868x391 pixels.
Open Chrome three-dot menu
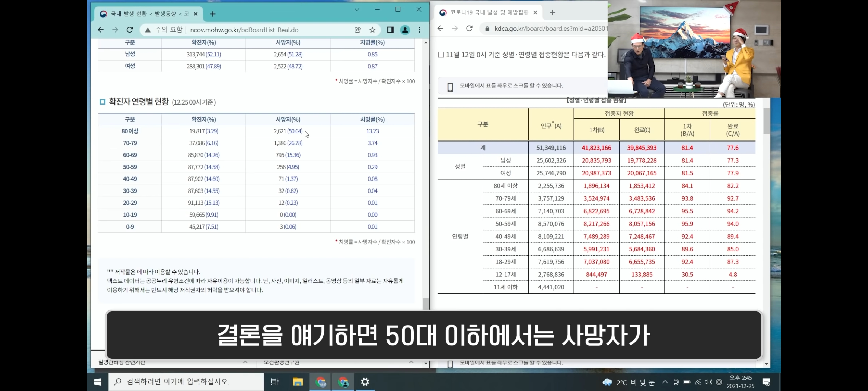(x=420, y=30)
